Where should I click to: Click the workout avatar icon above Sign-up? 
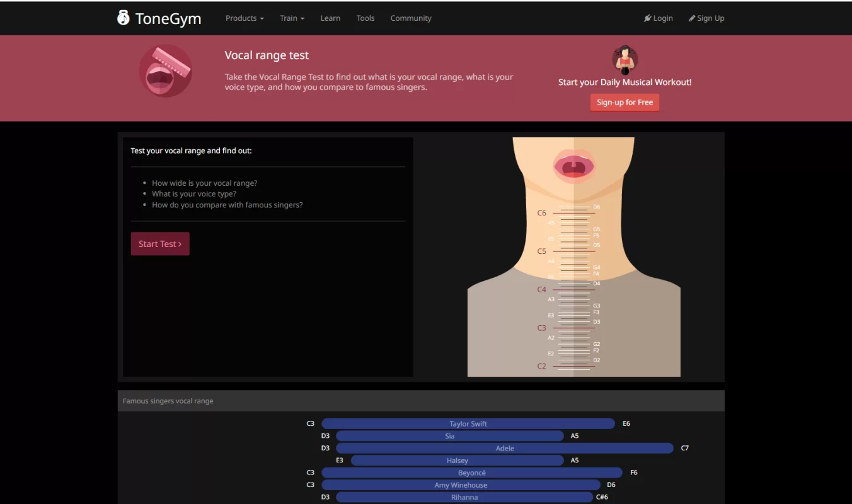[x=625, y=60]
